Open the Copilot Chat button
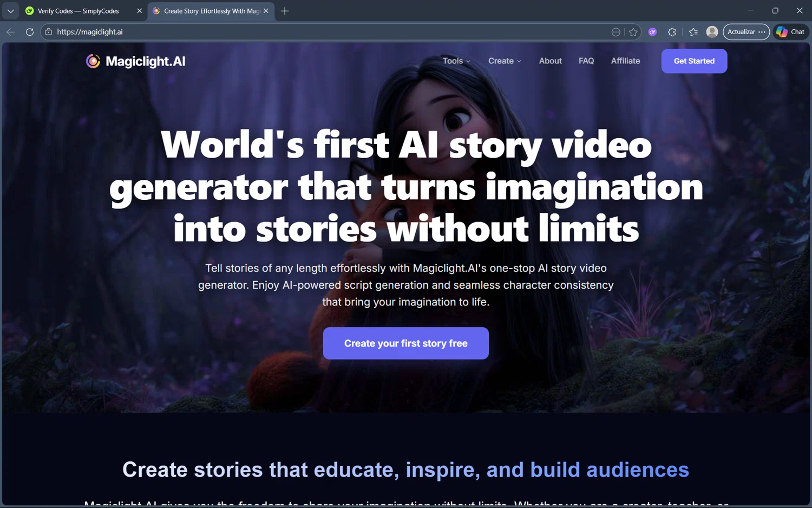This screenshot has height=508, width=812. [x=790, y=32]
